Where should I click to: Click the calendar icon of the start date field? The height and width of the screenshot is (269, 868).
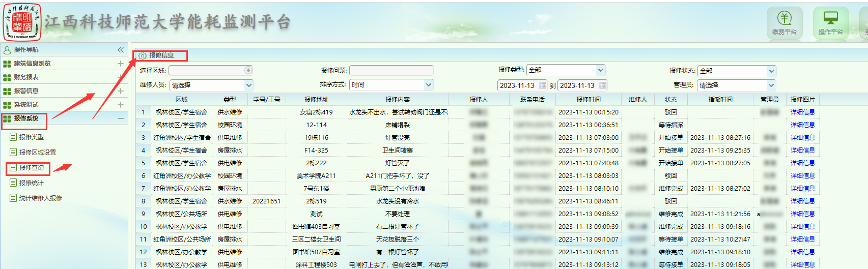coord(543,85)
